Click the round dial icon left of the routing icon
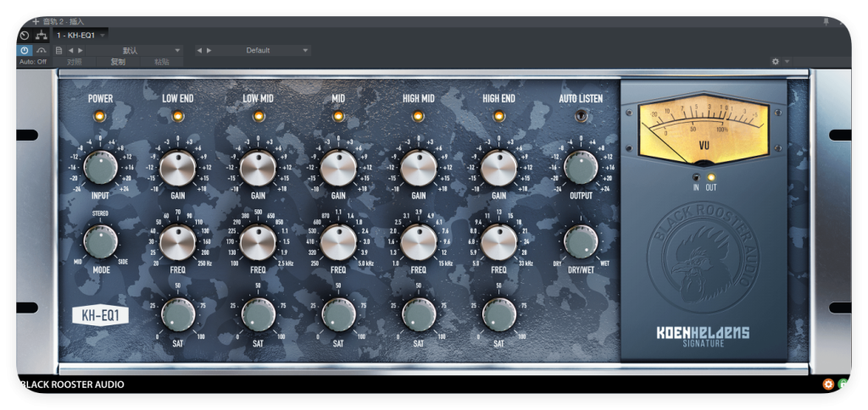The width and height of the screenshot is (868, 410). click(25, 36)
